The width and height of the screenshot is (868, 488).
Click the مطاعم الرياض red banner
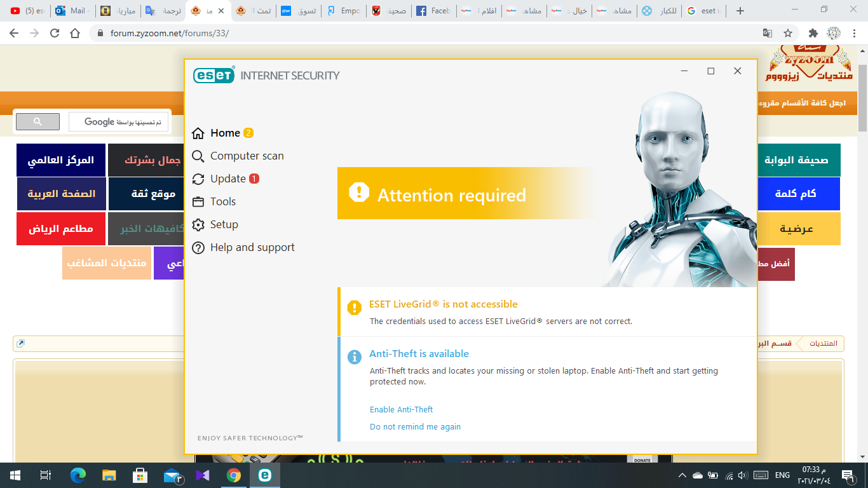point(60,229)
